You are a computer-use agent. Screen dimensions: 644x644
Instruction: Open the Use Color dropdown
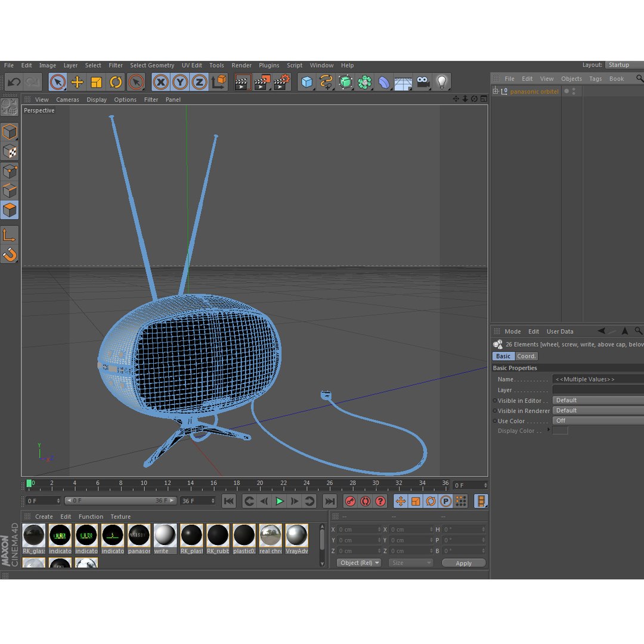(x=598, y=421)
